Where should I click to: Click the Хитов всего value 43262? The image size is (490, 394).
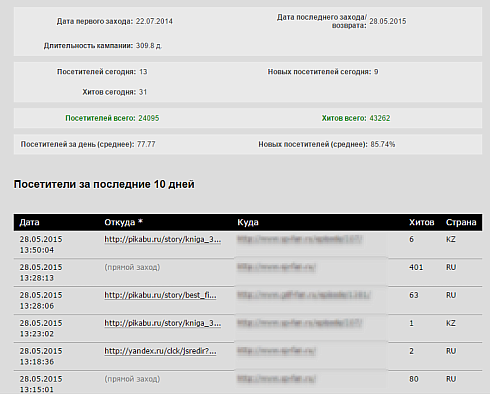[380, 118]
